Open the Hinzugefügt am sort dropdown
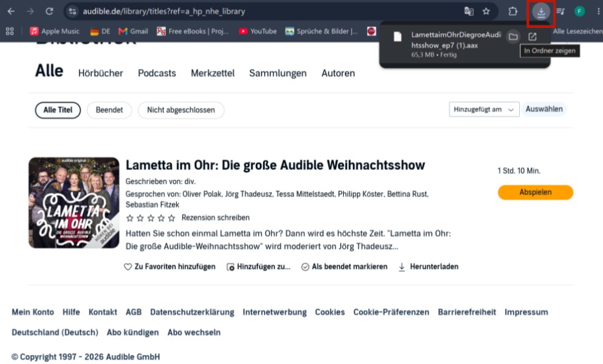This screenshot has height=364, width=603. 484,110
